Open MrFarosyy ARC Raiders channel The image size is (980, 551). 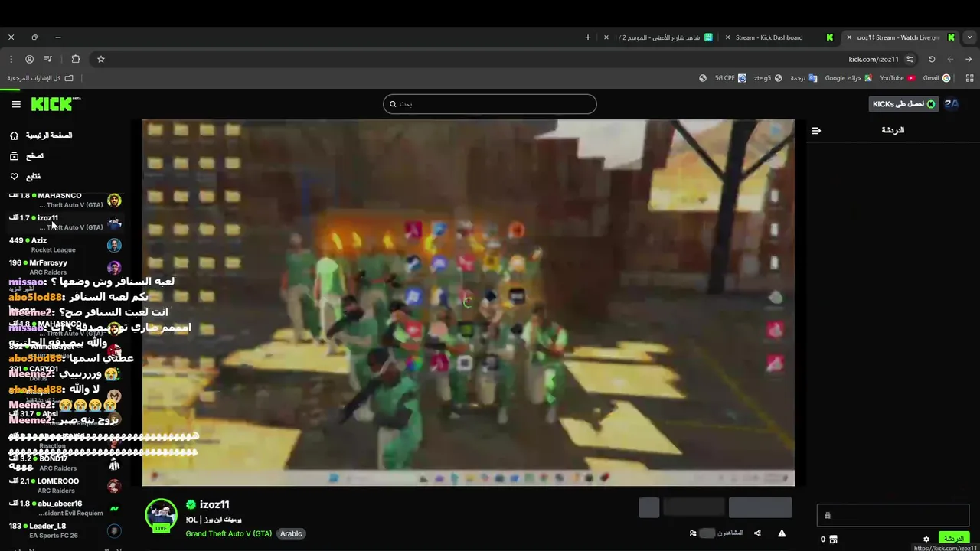tap(65, 268)
